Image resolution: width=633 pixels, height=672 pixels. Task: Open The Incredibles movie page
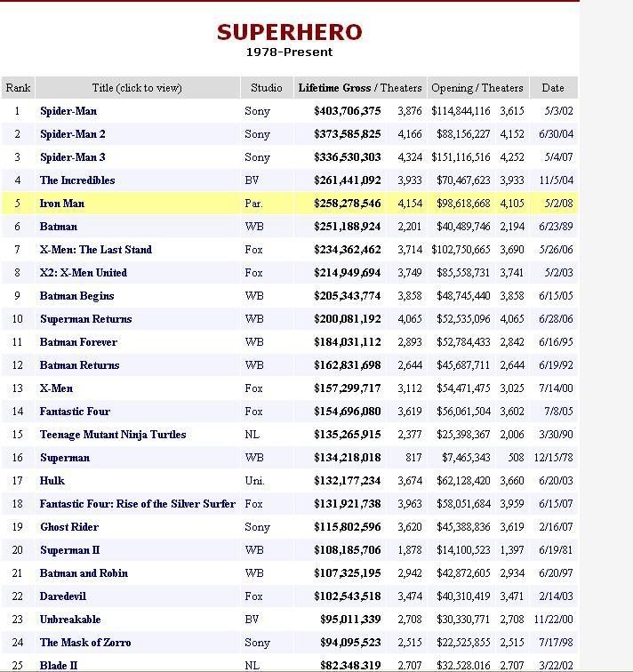[x=77, y=180]
